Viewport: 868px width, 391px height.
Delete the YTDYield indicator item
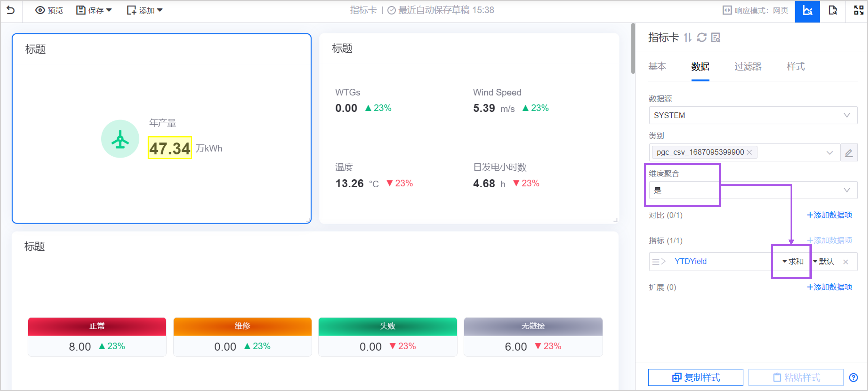point(845,262)
